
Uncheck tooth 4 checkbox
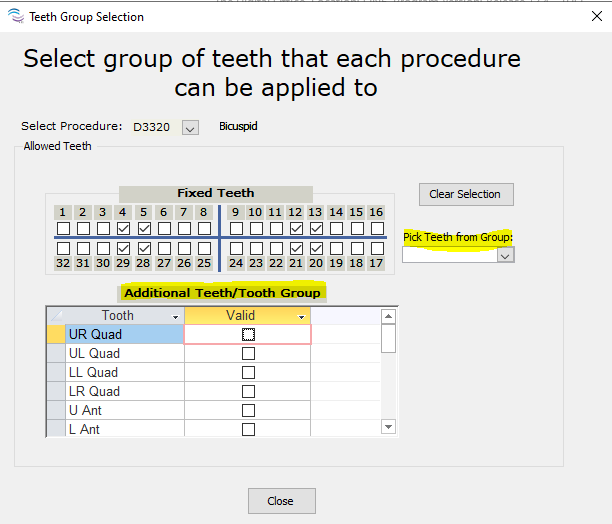[x=123, y=229]
